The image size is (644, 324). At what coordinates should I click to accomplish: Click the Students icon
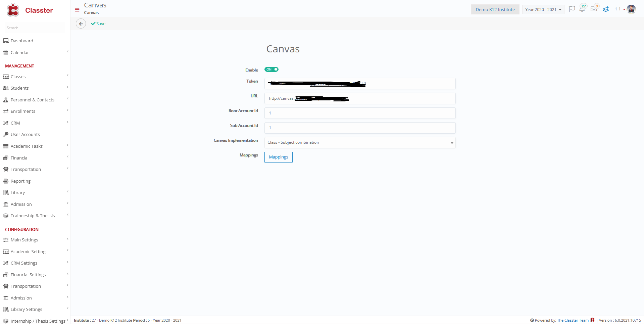6,88
